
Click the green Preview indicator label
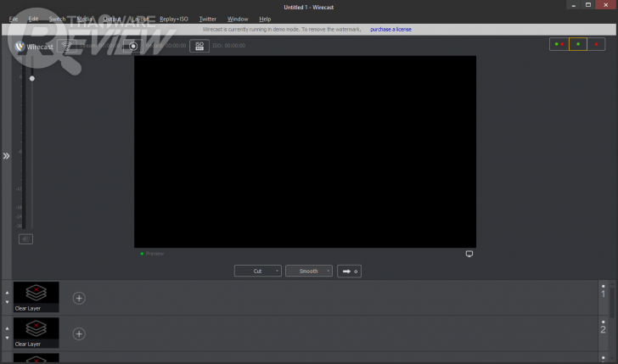(x=152, y=254)
